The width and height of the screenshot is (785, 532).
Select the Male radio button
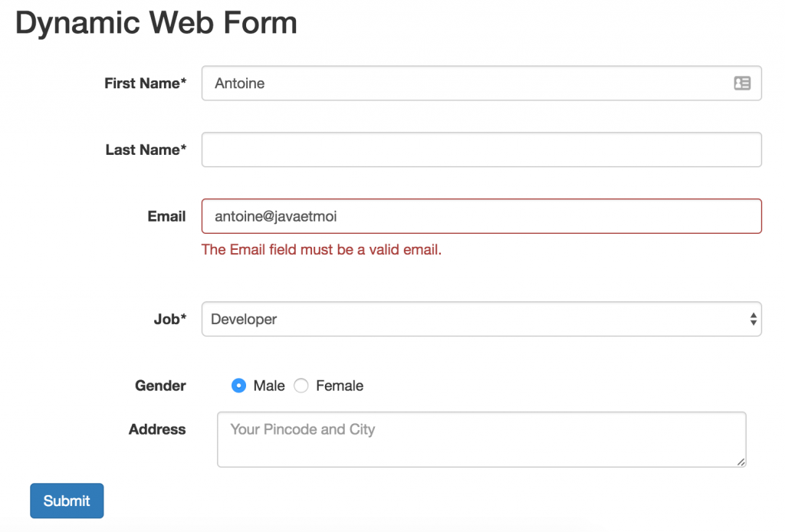tap(238, 386)
